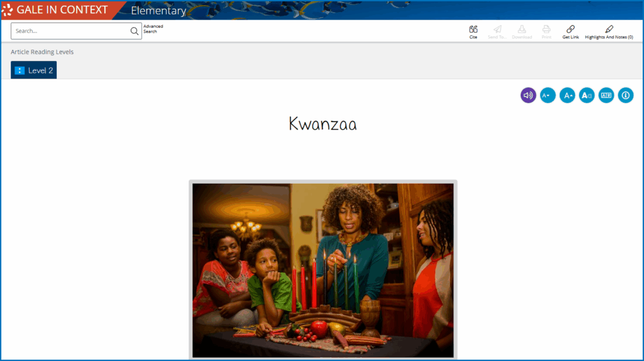The height and width of the screenshot is (361, 644).
Task: Open the Kwanzaa family candle photo
Action: [x=323, y=270]
